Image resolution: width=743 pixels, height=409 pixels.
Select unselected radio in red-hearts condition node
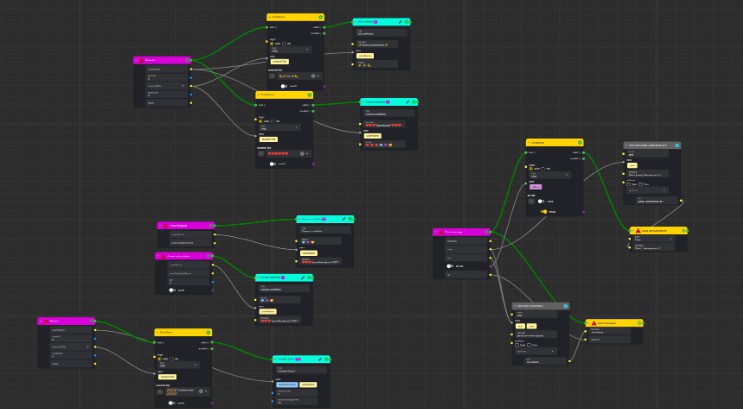click(272, 121)
